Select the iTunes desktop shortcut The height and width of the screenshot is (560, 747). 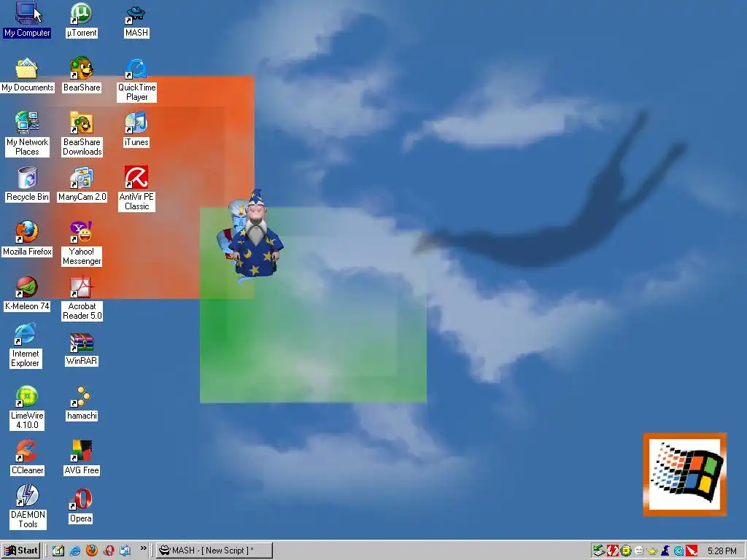tap(136, 130)
